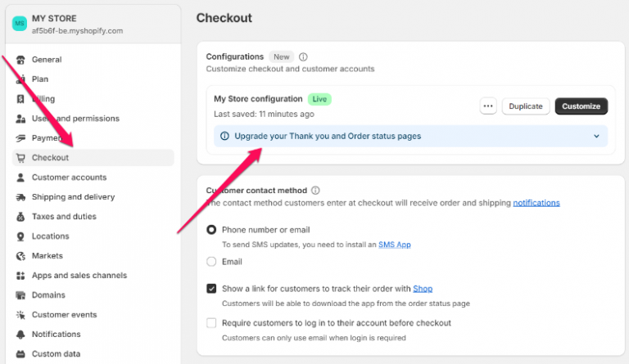Screen dimensions: 629x364
Task: Click the Customer events icon
Action: click(x=20, y=315)
